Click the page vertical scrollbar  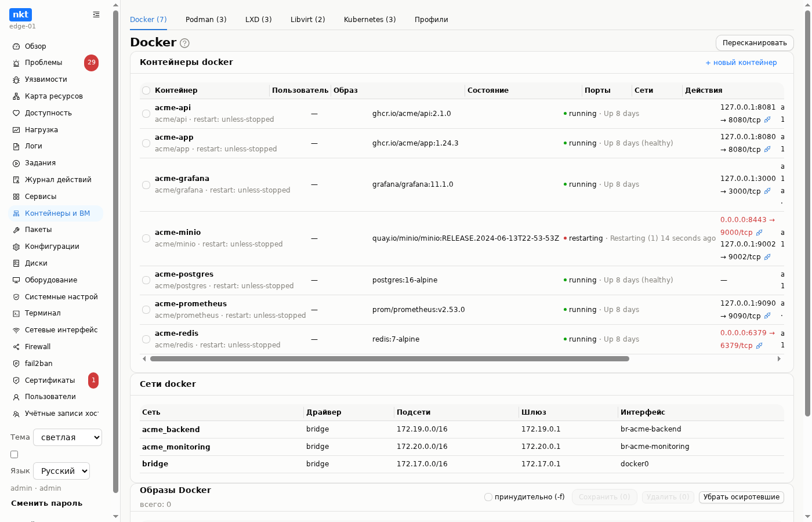807,213
